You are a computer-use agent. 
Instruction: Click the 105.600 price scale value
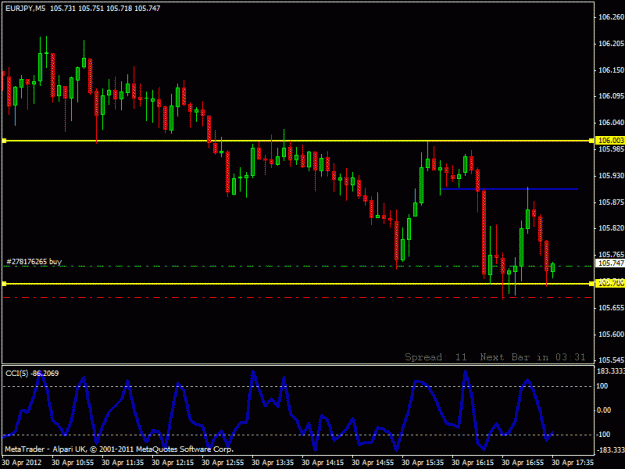(x=611, y=334)
